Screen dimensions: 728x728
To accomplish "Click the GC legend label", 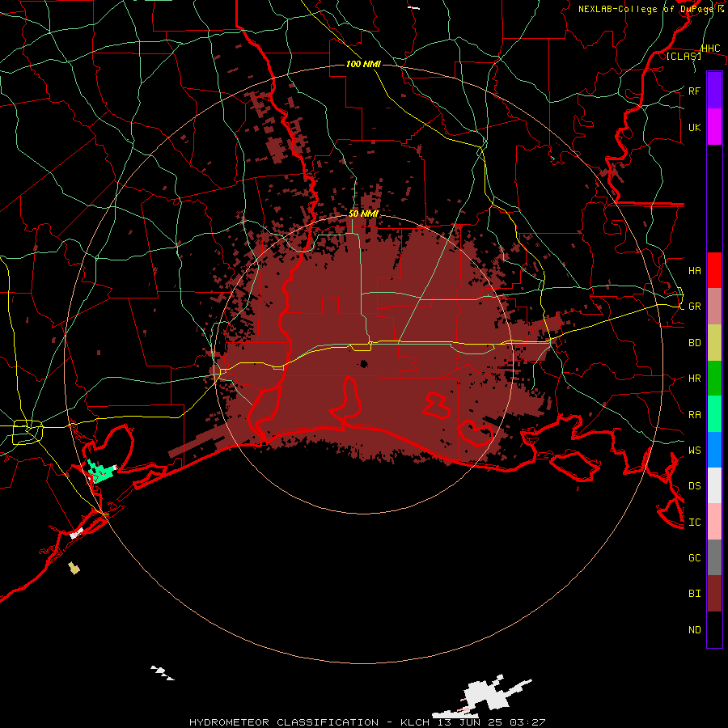I will [x=695, y=557].
